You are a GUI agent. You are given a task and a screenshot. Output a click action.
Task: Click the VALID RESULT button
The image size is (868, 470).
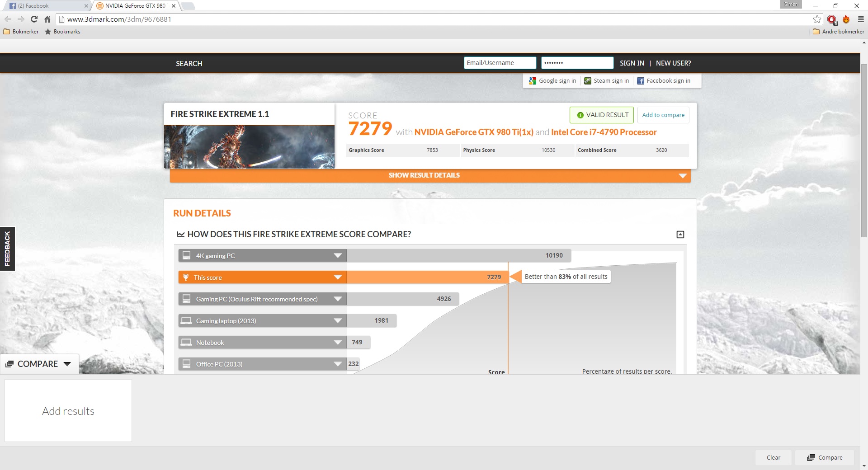(602, 115)
